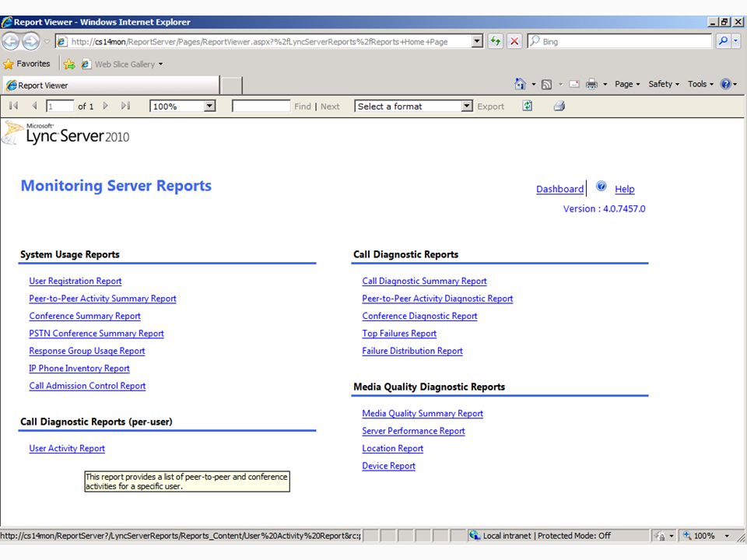This screenshot has width=747, height=560.
Task: Open Conference Diagnostic Report link
Action: point(419,317)
